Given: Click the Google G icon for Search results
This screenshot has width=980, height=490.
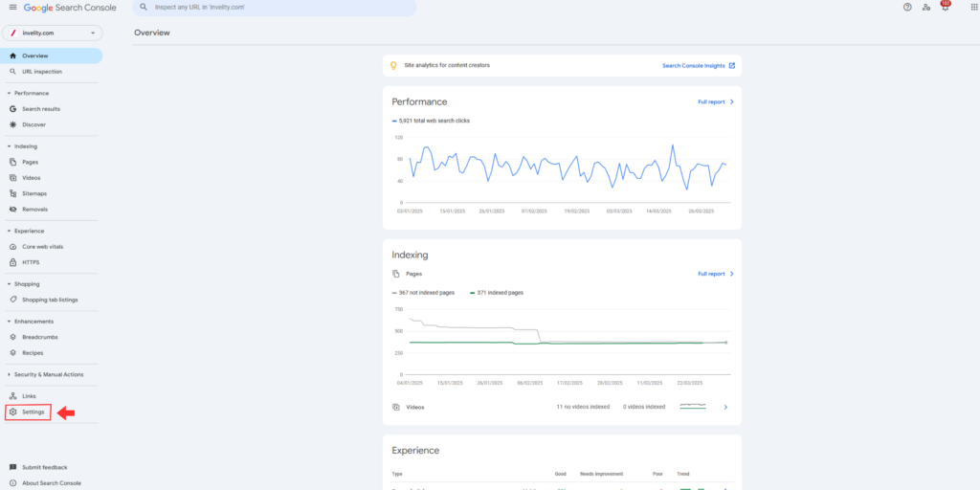Looking at the screenshot, I should (13, 109).
